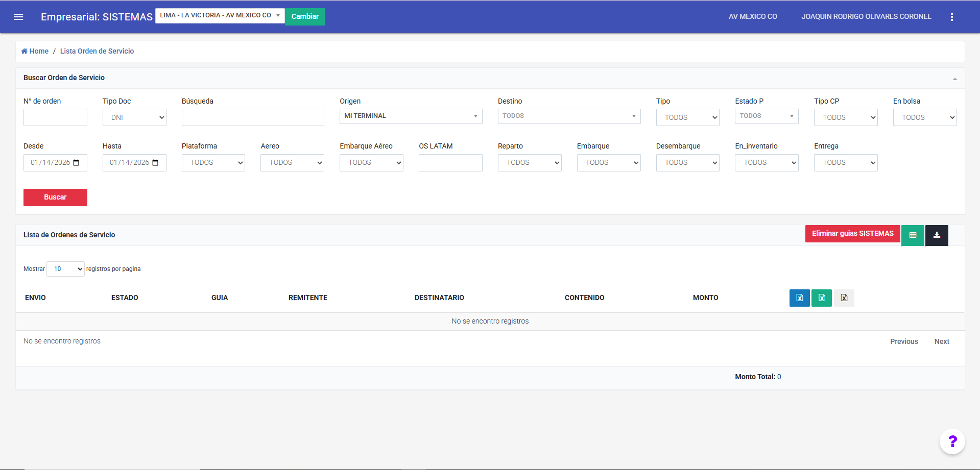Open the Estado P dropdown
Screen dimensions: 980x470
[766, 116]
